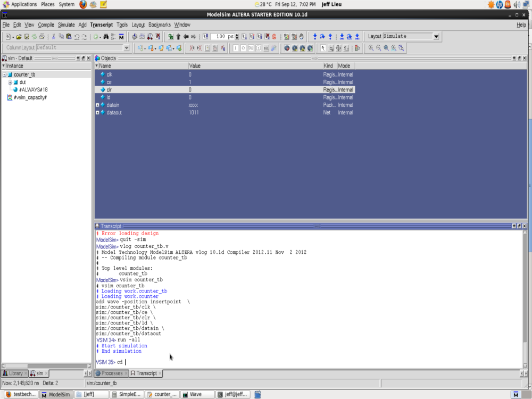The image size is (532, 399).
Task: Open the Help menu
Action: point(521,25)
